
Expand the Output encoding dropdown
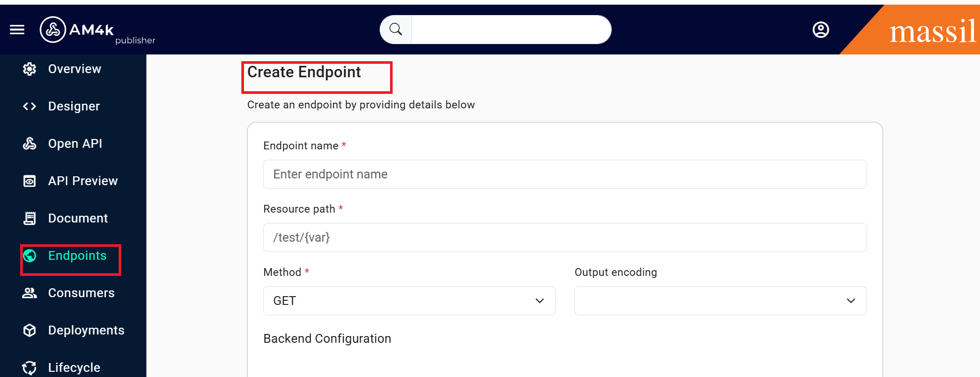(x=720, y=301)
